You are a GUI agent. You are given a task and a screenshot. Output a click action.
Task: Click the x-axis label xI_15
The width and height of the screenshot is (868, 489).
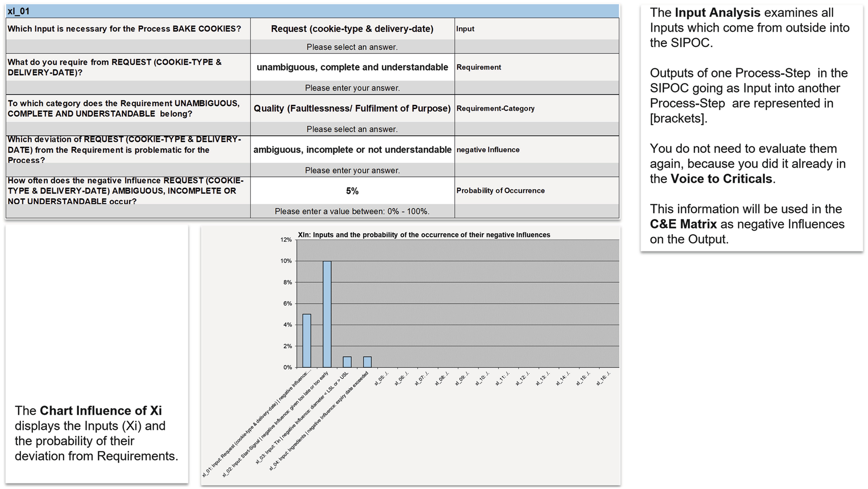583,378
